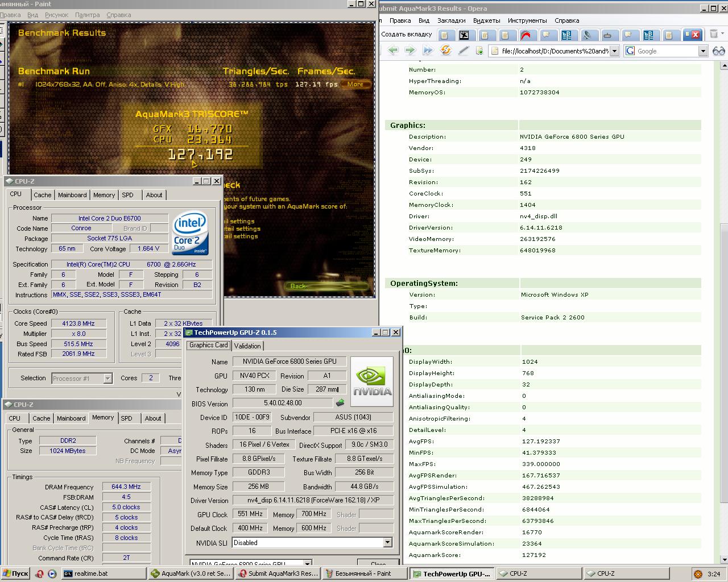
Task: Click the Core Speed value 4123.8 MHz
Action: coord(78,323)
